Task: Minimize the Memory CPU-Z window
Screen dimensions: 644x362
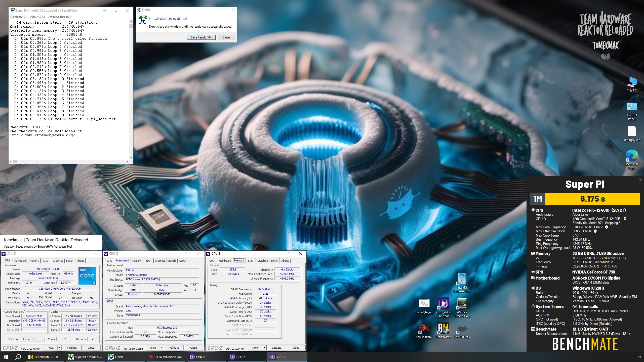Action: coord(277,254)
